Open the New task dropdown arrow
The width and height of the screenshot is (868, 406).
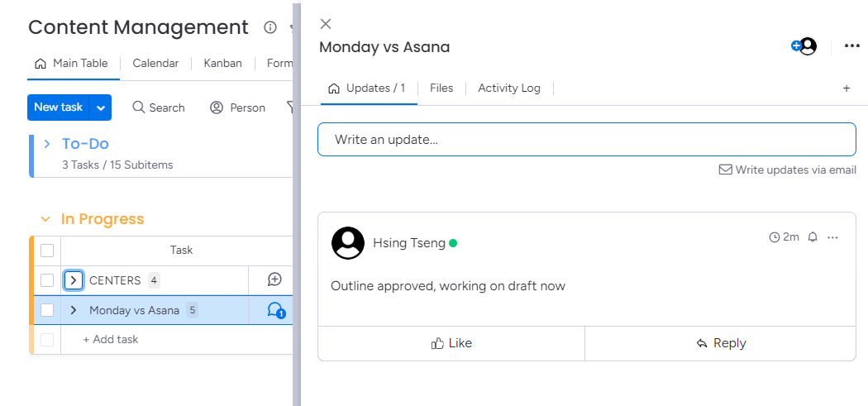101,107
